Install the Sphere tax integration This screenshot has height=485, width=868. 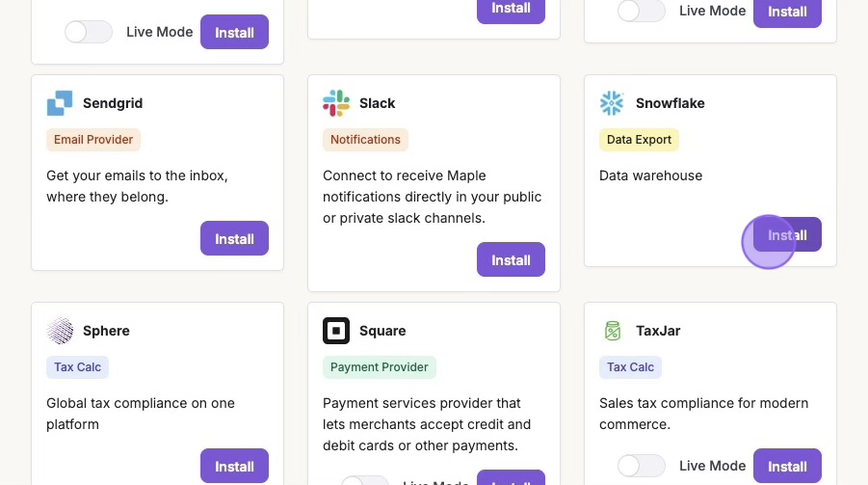point(234,466)
